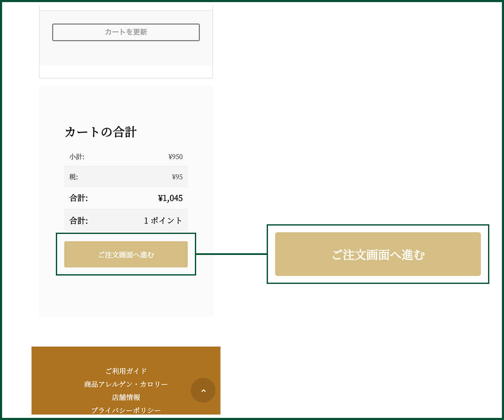Click the scroll-to-top chevron icon
The height and width of the screenshot is (420, 504).
pos(203,390)
